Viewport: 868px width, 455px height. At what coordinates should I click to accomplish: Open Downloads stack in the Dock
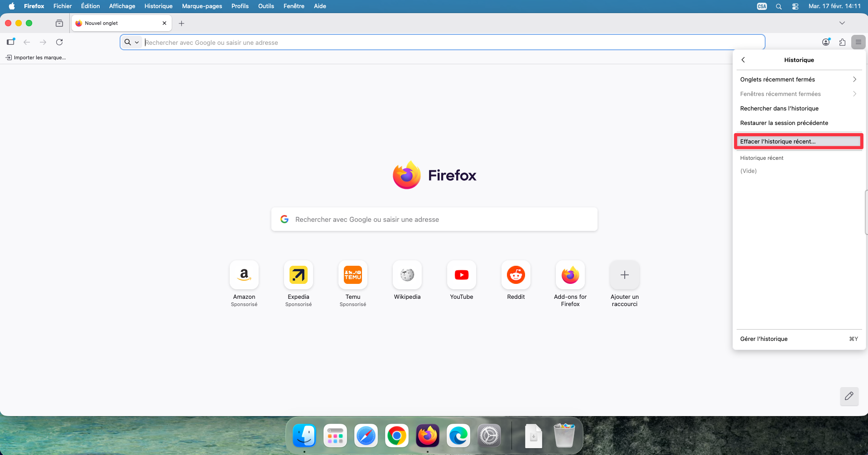tap(534, 436)
